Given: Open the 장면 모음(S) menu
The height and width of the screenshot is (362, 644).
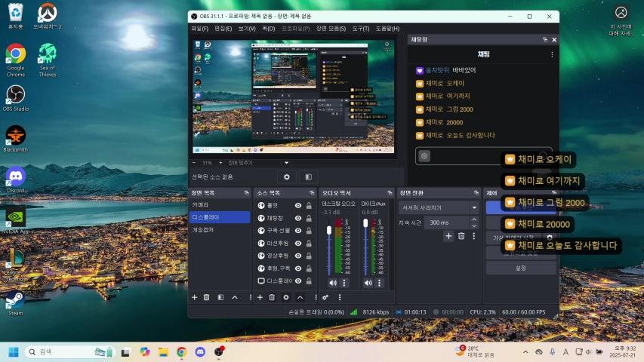Looking at the screenshot, I should tap(331, 29).
